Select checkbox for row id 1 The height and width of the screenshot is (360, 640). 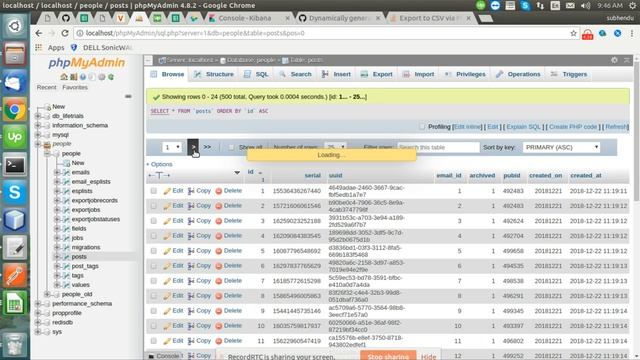(153, 191)
